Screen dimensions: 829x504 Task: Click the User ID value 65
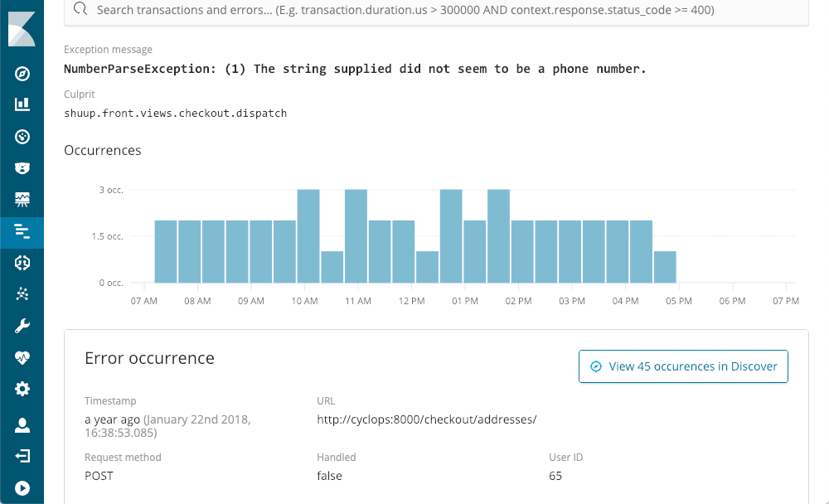[x=555, y=476]
